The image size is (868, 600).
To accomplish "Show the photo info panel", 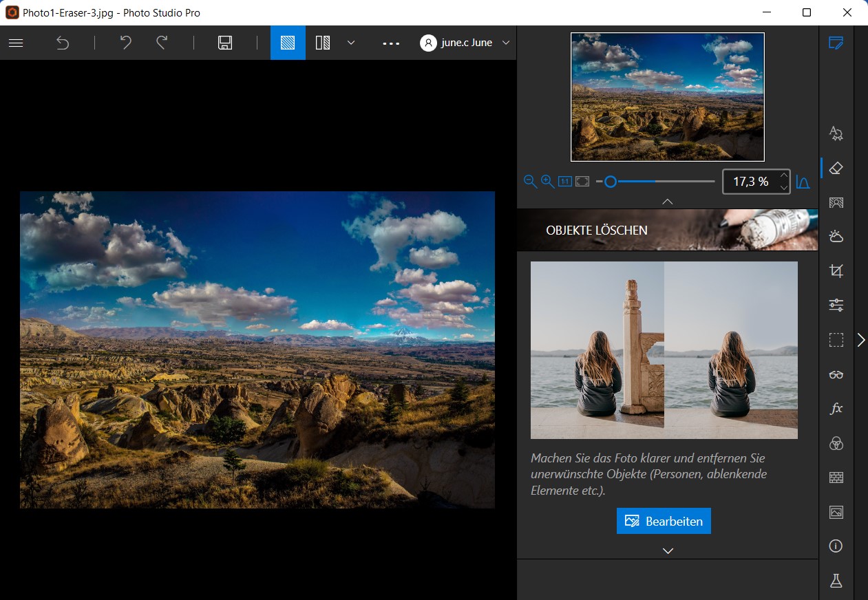I will (836, 546).
